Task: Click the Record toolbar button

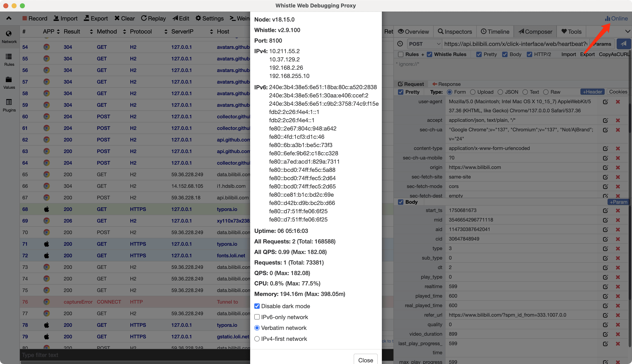Action: tap(35, 18)
